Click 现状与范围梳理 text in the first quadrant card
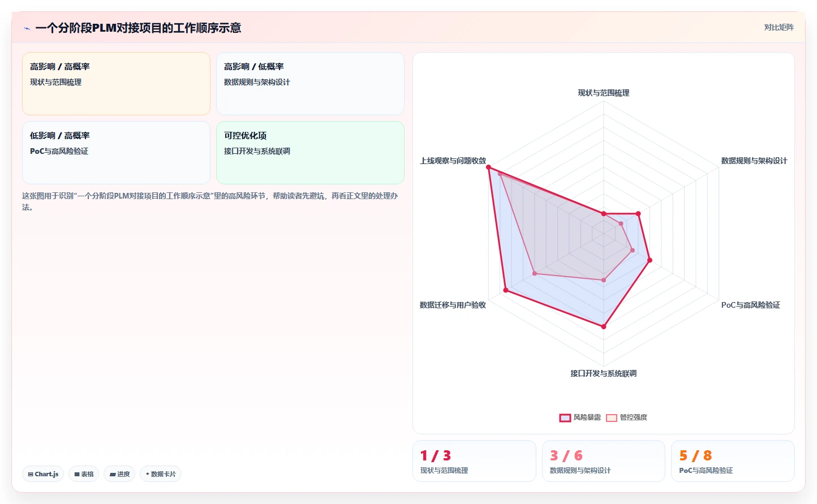The image size is (817, 504). point(55,82)
